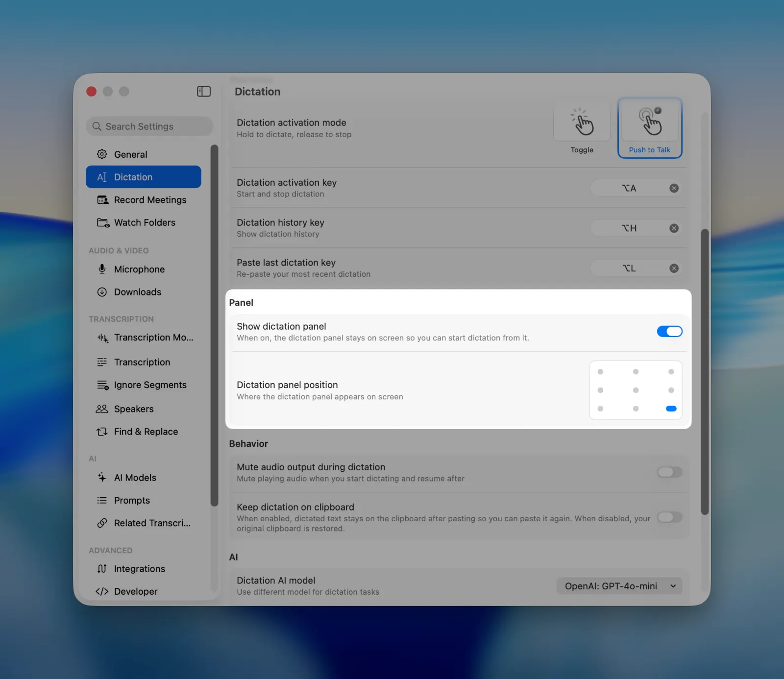Screen dimensions: 784x679
Task: Open Transcription settings
Action: coord(144,362)
